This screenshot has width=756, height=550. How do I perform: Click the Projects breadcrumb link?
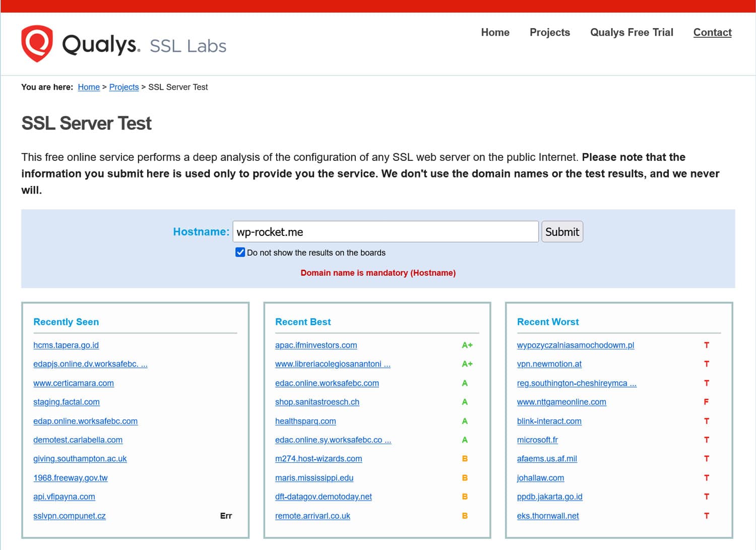123,87
